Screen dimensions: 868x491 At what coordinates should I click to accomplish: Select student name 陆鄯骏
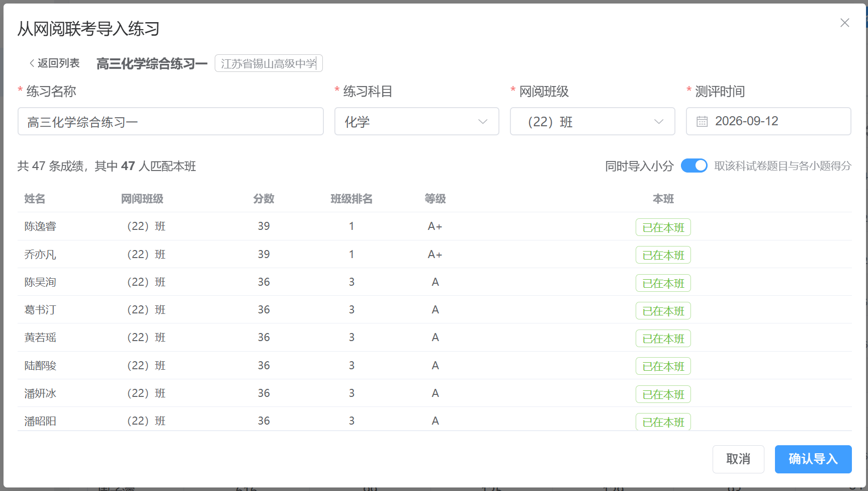click(40, 366)
